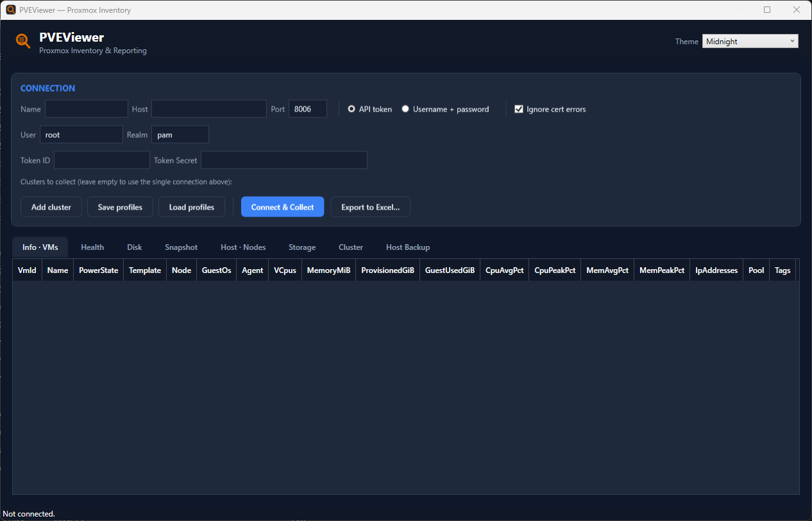Viewport: 812px width, 521px height.
Task: Sort by the VmId column header
Action: [x=27, y=270]
